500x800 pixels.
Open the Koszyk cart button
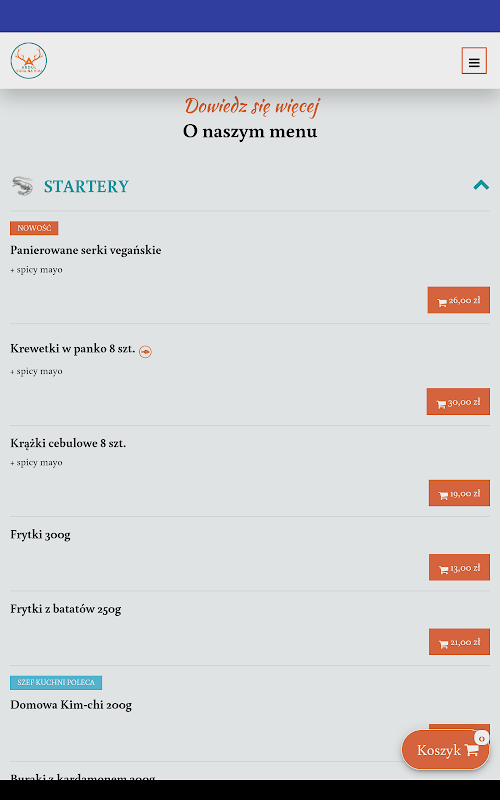pos(445,749)
